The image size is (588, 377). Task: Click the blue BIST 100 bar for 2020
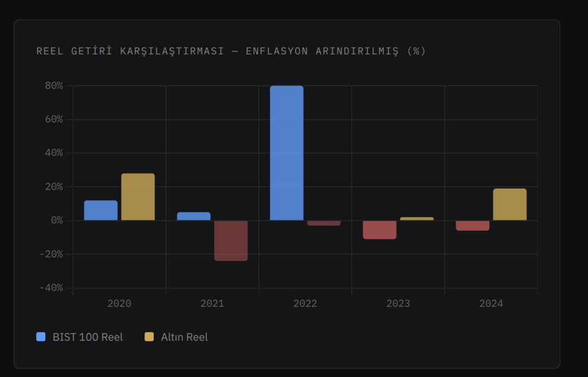click(101, 211)
